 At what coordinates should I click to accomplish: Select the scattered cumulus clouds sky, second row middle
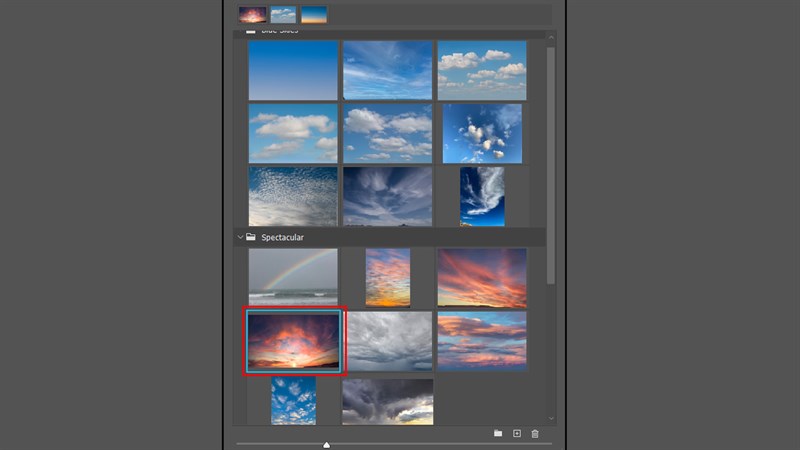[387, 134]
